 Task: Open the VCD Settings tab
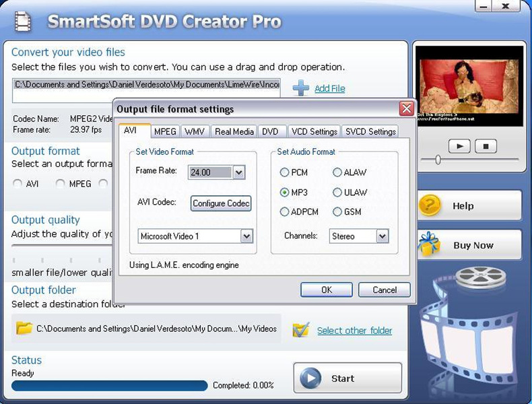(x=314, y=131)
